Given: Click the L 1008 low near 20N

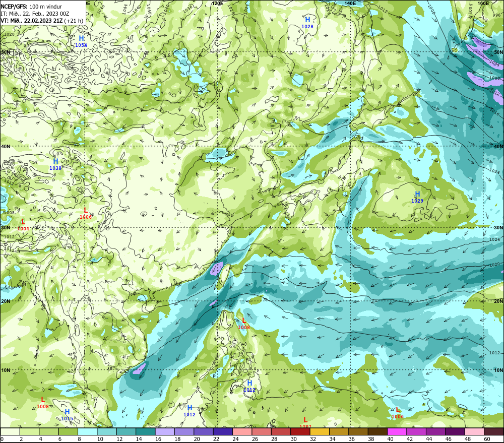Looking at the screenshot, I should click(x=244, y=324).
